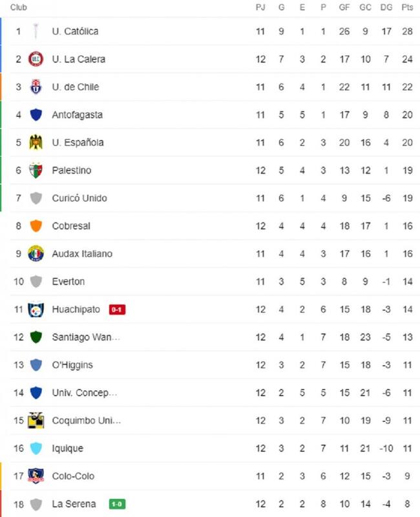Open the red 0-1 Huachipato result badge
The height and width of the screenshot is (517, 420).
[117, 310]
